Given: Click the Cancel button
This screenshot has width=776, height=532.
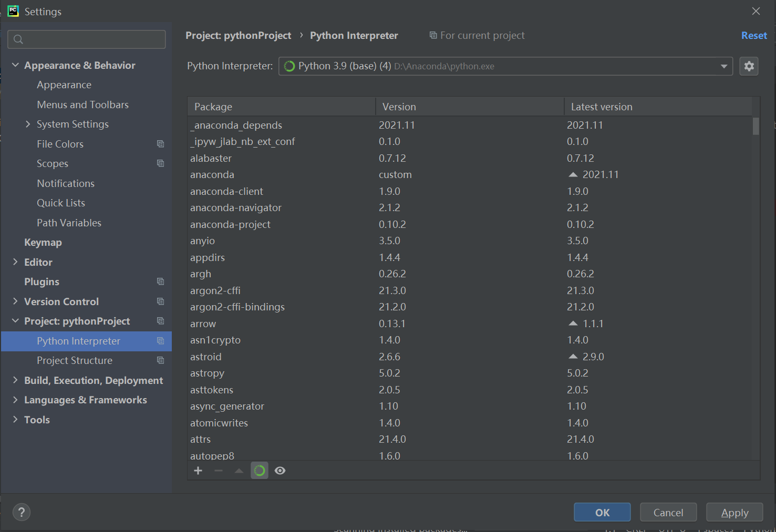Looking at the screenshot, I should [668, 513].
